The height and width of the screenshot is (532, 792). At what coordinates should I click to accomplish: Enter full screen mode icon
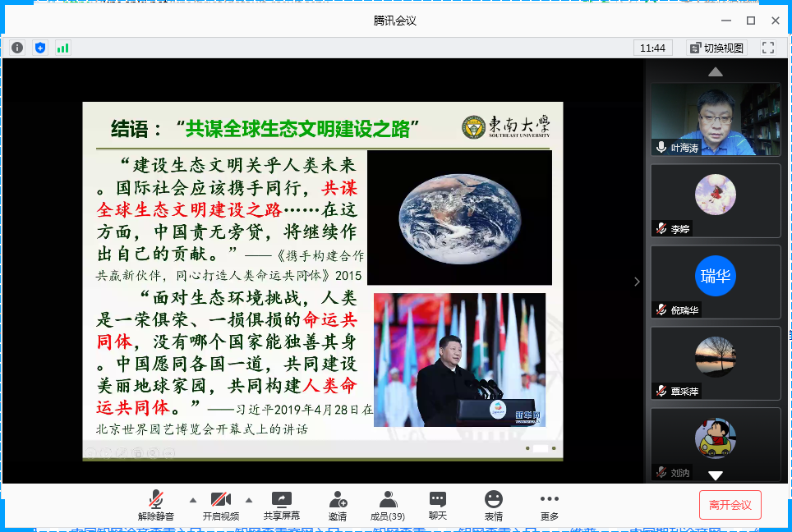click(768, 48)
